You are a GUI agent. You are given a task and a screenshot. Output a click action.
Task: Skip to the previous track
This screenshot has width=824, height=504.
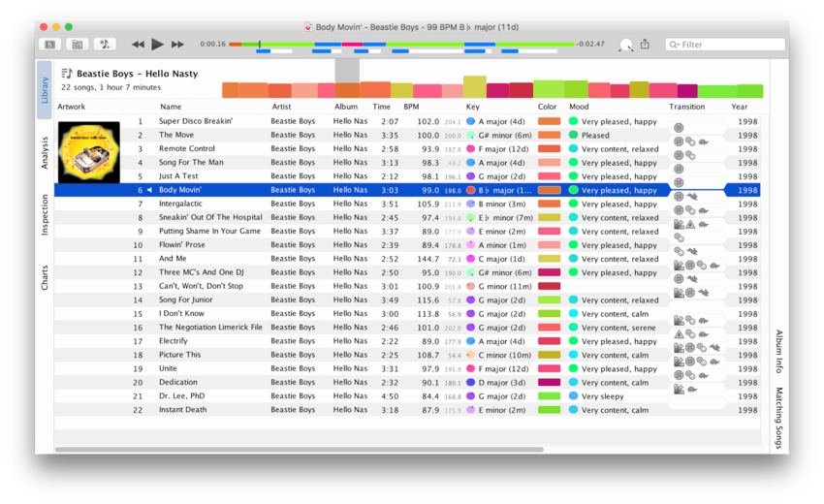click(138, 45)
